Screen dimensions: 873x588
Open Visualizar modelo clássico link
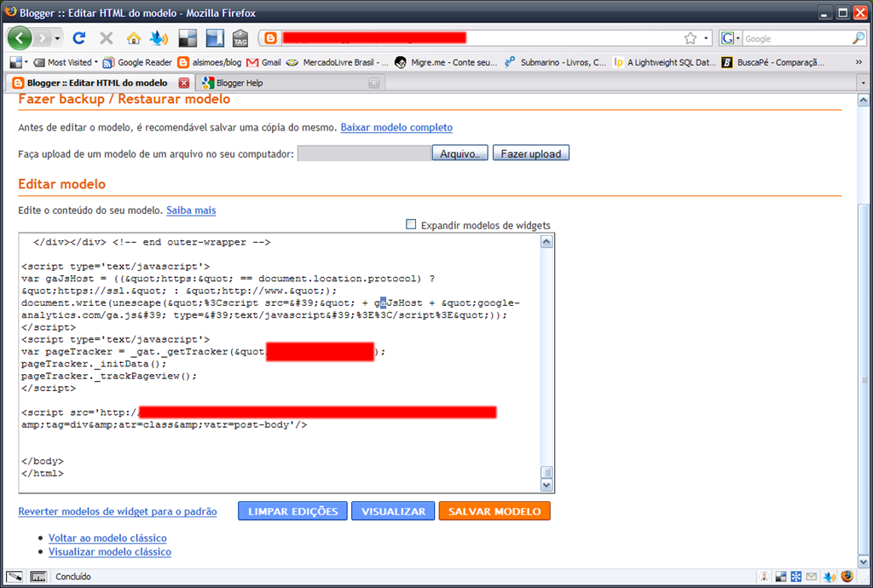tap(110, 552)
